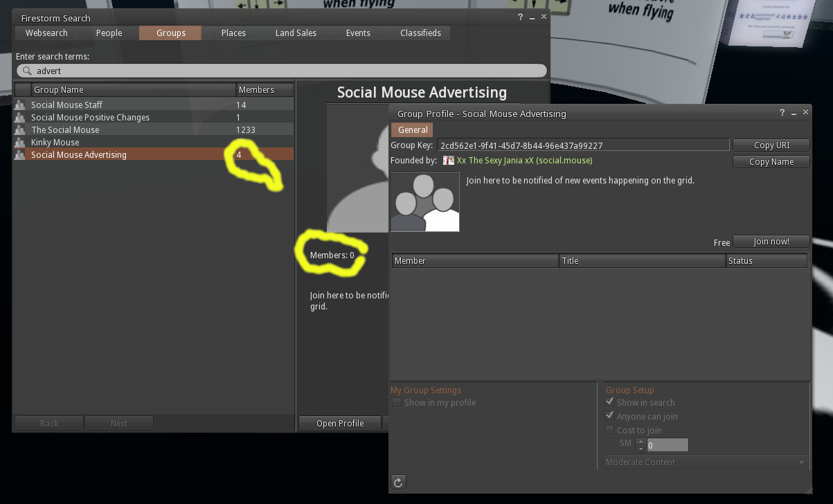Close the Group Profile window
833x504 pixels.
coord(805,113)
